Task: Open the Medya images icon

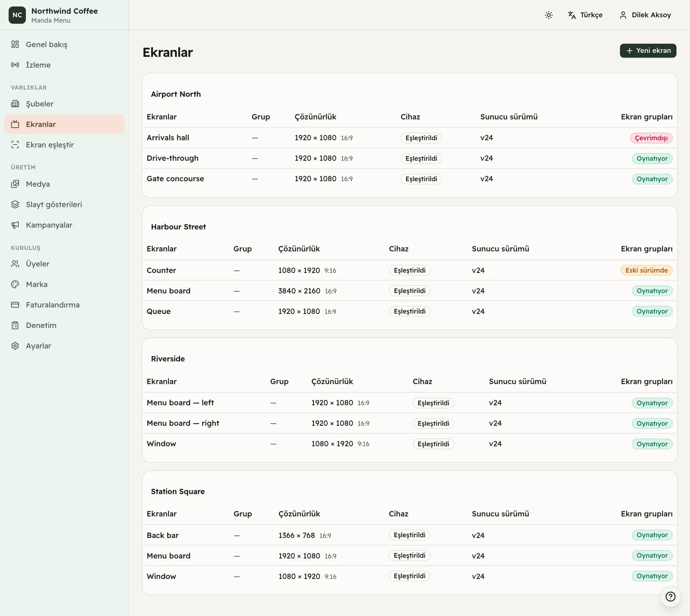Action: pyautogui.click(x=15, y=184)
